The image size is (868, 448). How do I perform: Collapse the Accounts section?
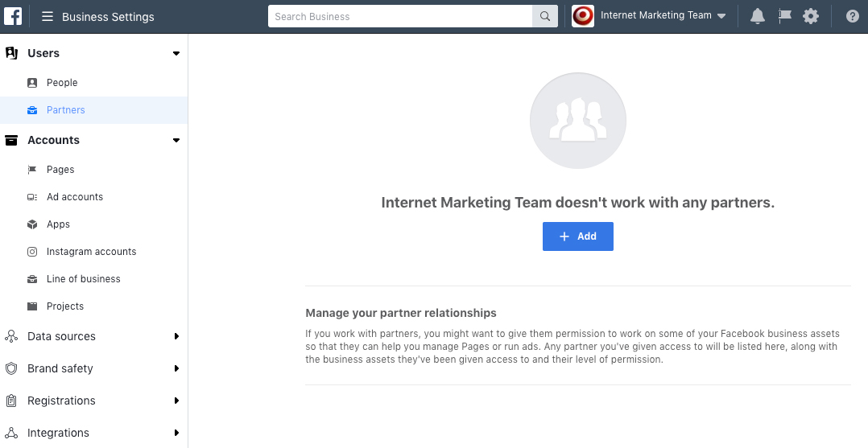(x=176, y=141)
